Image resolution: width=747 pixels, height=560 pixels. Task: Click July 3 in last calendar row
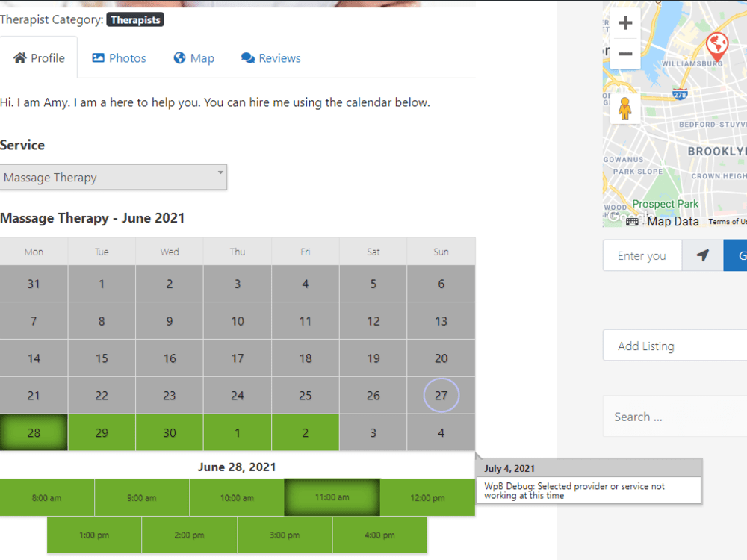(373, 432)
